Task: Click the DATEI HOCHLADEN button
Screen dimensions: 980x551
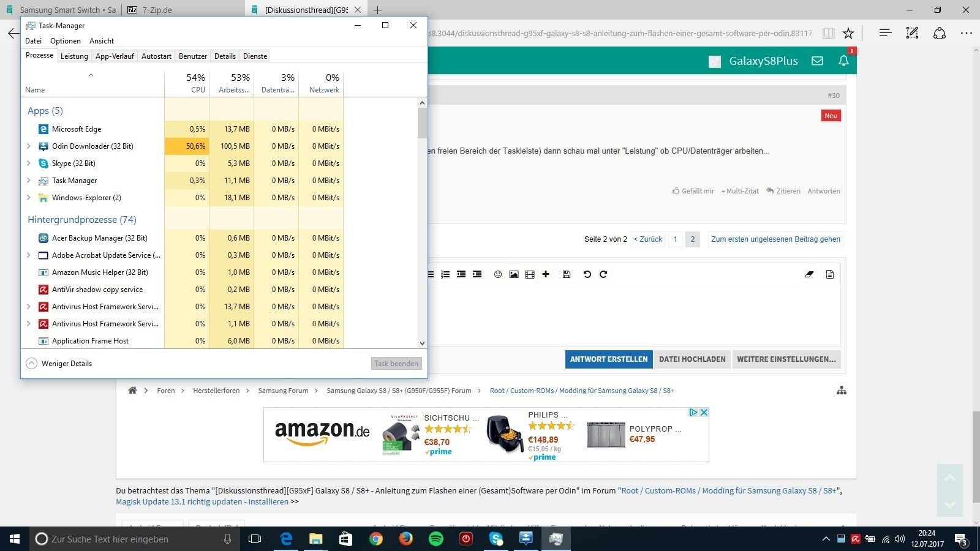Action: coord(692,359)
